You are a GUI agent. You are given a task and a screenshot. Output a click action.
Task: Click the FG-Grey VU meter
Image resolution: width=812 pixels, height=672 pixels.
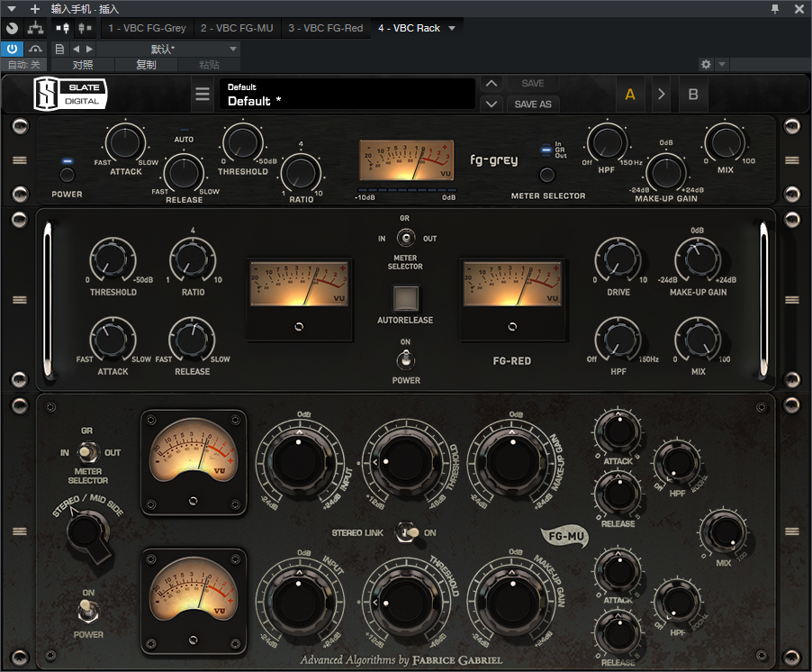click(x=407, y=160)
